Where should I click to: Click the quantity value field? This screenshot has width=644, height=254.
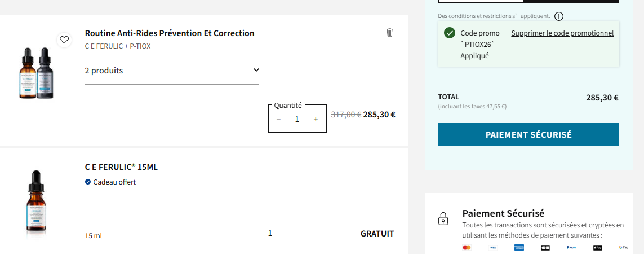[297, 119]
